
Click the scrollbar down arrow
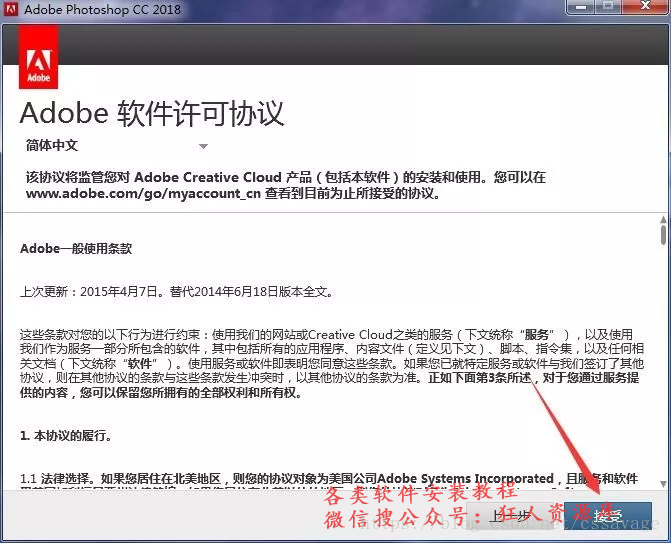(663, 484)
